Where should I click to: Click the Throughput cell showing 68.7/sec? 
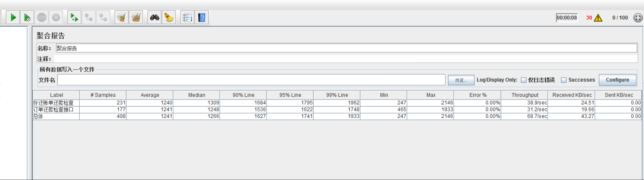click(x=525, y=116)
